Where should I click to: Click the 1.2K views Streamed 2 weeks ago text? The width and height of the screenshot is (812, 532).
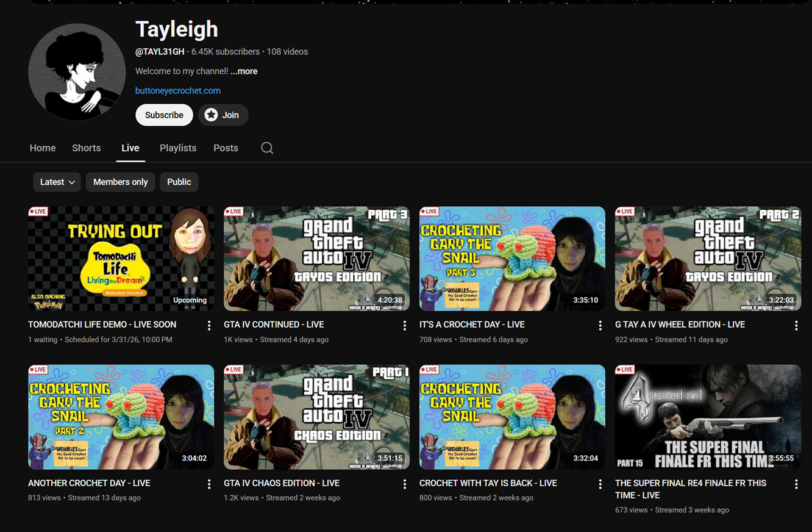tap(282, 498)
